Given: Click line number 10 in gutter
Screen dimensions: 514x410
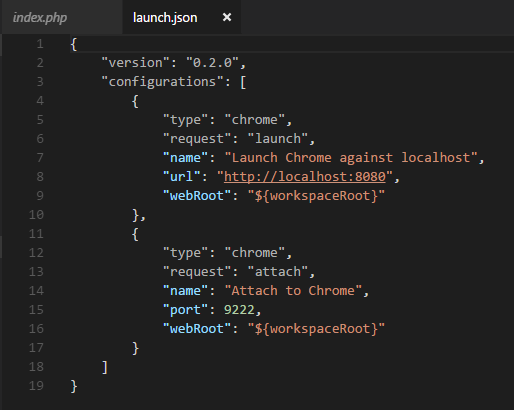Looking at the screenshot, I should point(36,215).
